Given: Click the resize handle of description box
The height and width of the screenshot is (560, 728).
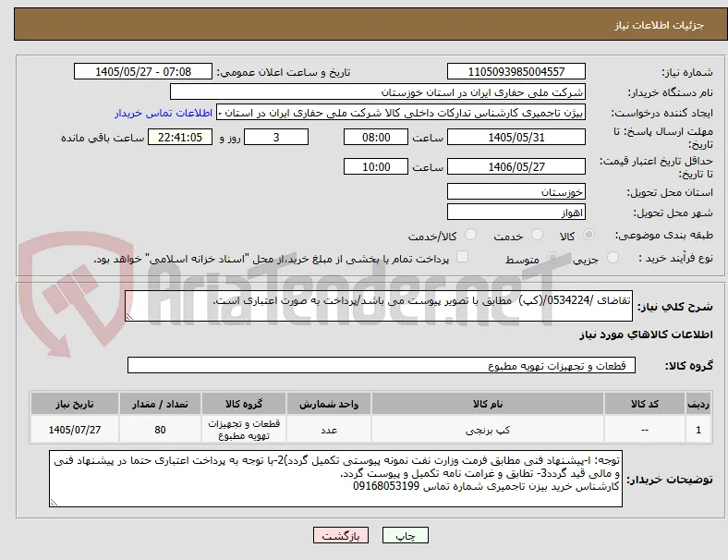Looking at the screenshot, I should coord(129,317).
